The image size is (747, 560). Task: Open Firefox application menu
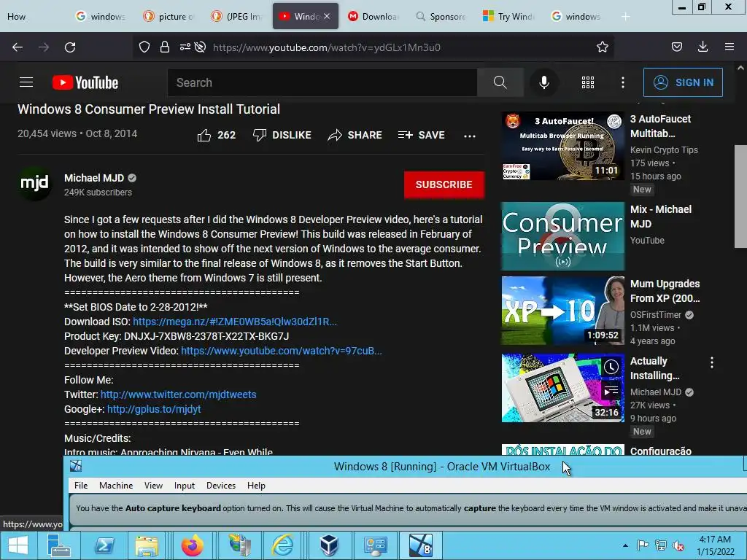coord(729,47)
